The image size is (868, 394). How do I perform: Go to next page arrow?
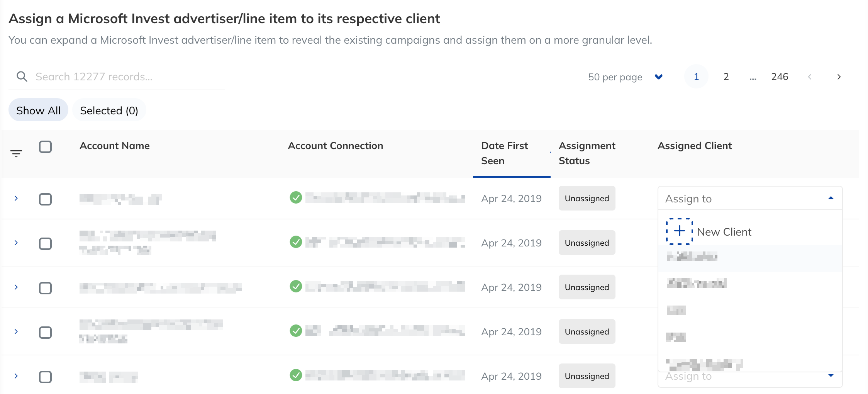(839, 77)
